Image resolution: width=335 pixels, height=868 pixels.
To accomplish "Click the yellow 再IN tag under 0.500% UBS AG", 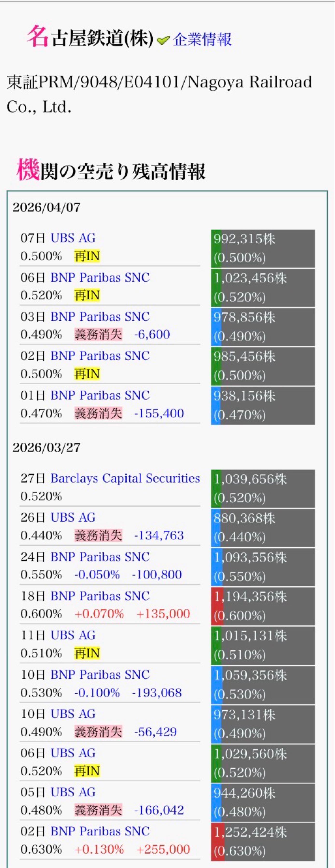I will pyautogui.click(x=87, y=257).
